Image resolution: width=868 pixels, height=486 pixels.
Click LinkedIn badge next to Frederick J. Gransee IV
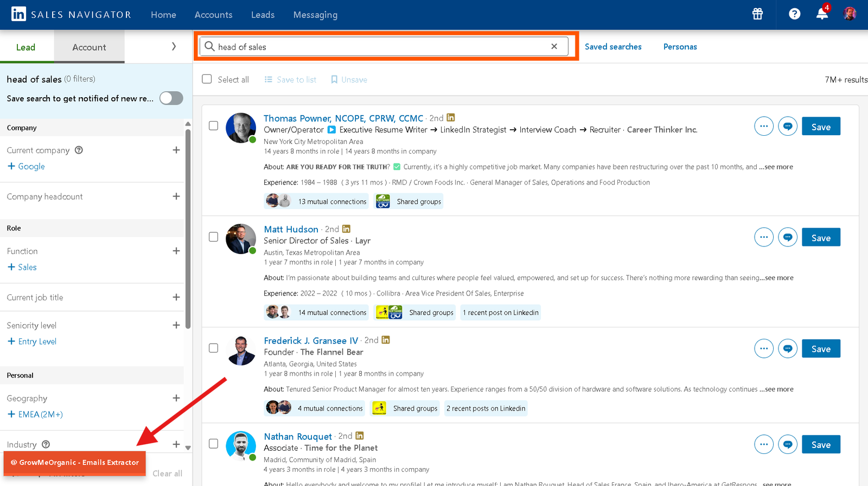(x=386, y=340)
